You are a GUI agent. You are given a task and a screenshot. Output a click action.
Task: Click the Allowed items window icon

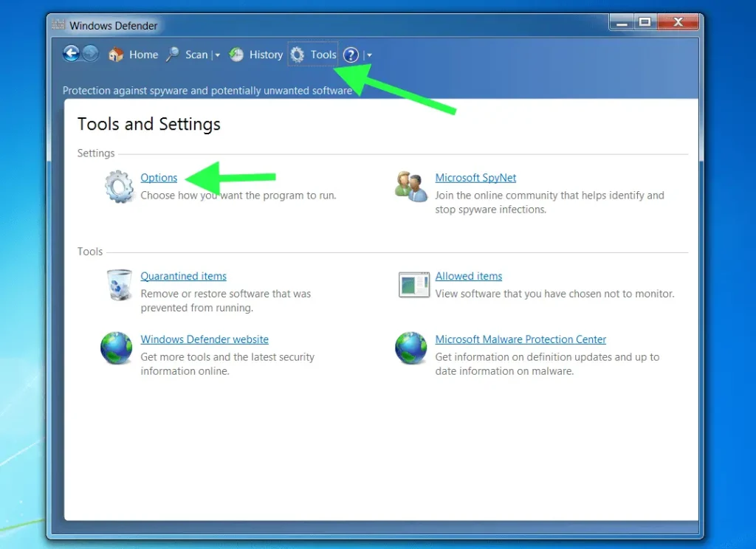[x=413, y=285]
